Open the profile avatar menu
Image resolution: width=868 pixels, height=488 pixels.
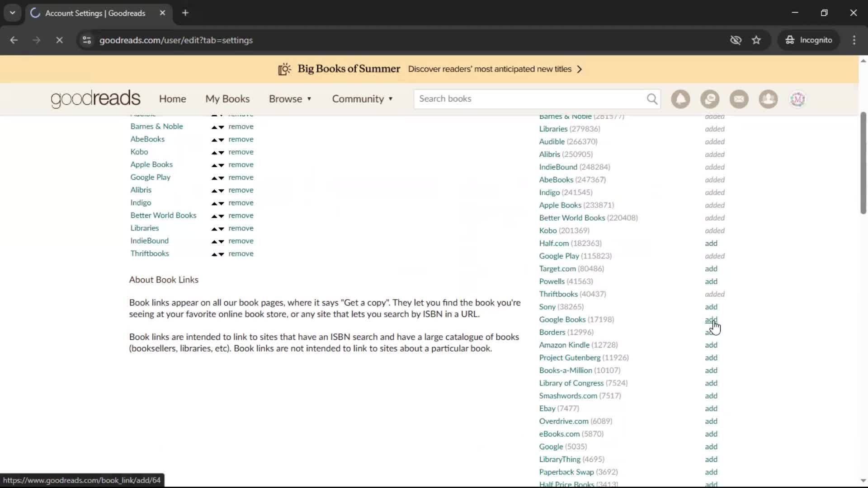click(x=797, y=99)
